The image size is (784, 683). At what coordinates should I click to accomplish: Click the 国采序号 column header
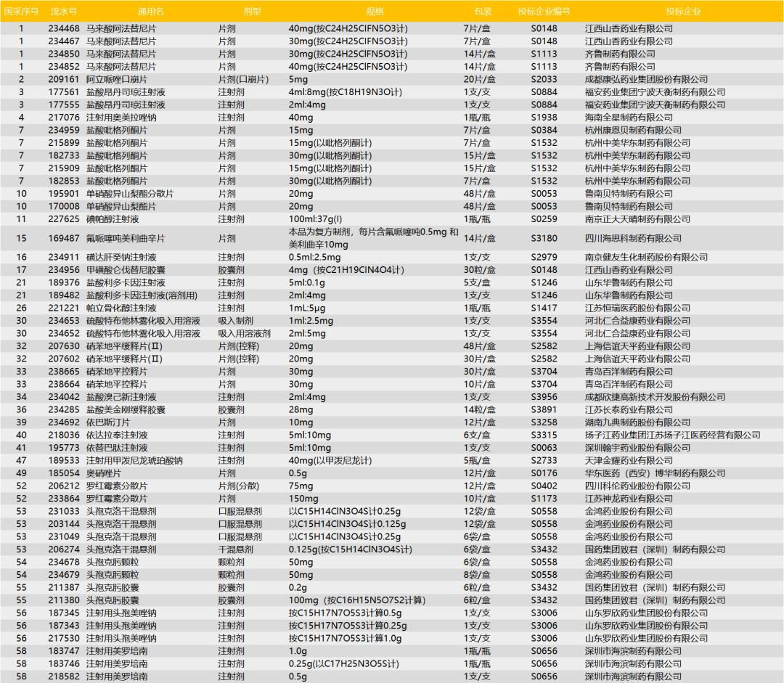(x=21, y=12)
